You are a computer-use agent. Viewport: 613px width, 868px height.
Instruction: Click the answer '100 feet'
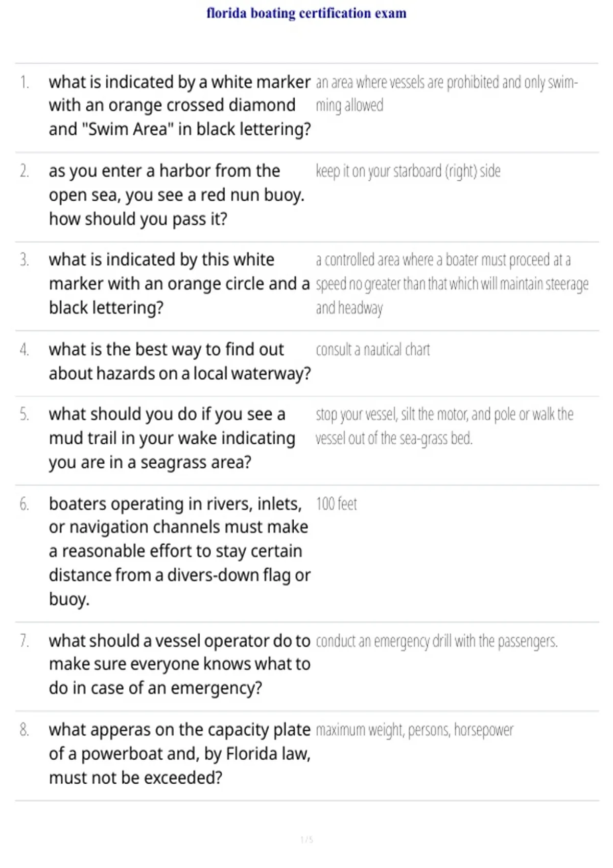tap(336, 504)
